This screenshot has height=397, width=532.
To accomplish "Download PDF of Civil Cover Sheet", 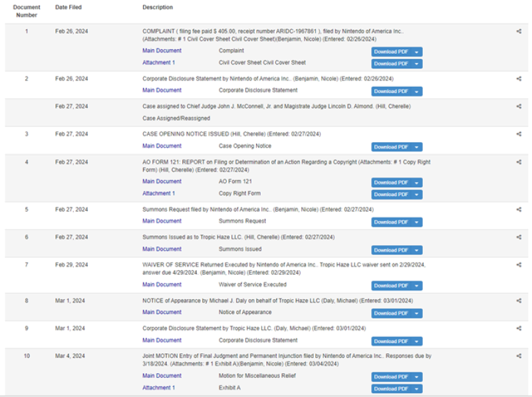I will (x=391, y=64).
